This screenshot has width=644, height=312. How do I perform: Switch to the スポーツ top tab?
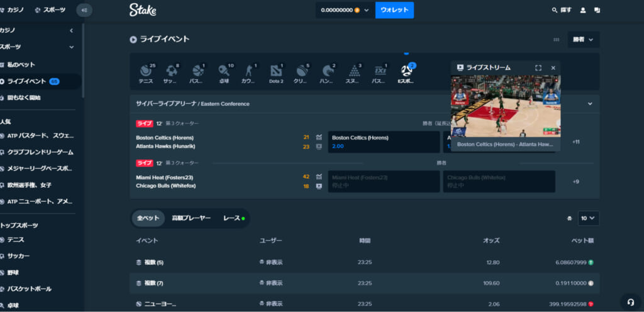click(50, 10)
